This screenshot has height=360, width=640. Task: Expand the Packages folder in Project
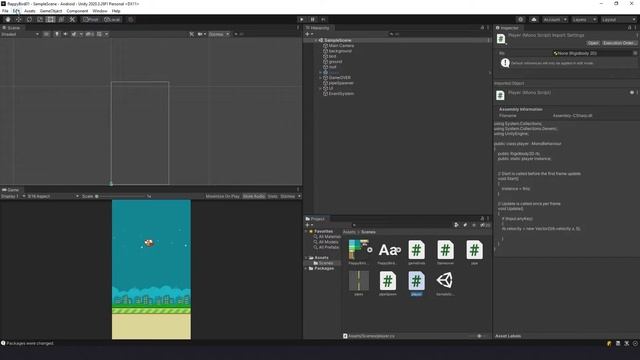(306, 269)
